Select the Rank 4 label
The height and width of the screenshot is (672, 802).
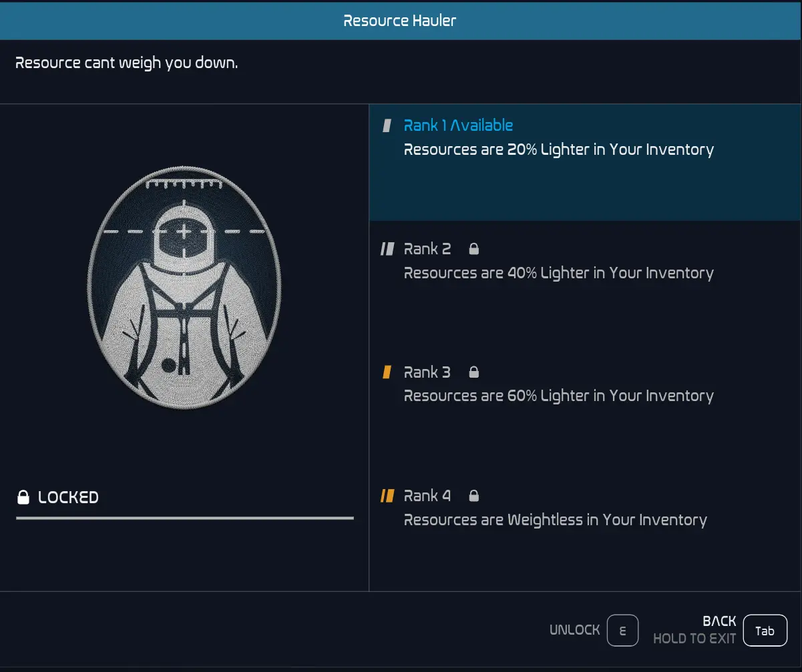427,496
